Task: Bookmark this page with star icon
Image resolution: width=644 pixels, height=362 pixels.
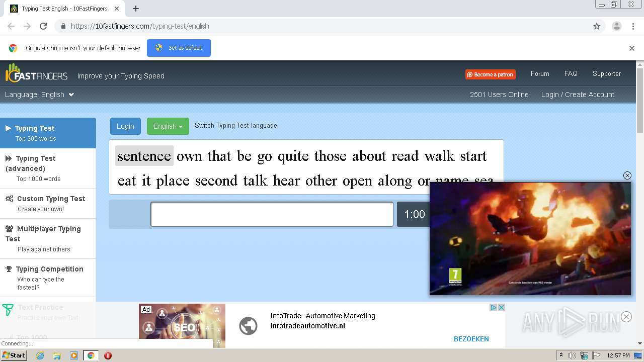Action: pyautogui.click(x=597, y=26)
